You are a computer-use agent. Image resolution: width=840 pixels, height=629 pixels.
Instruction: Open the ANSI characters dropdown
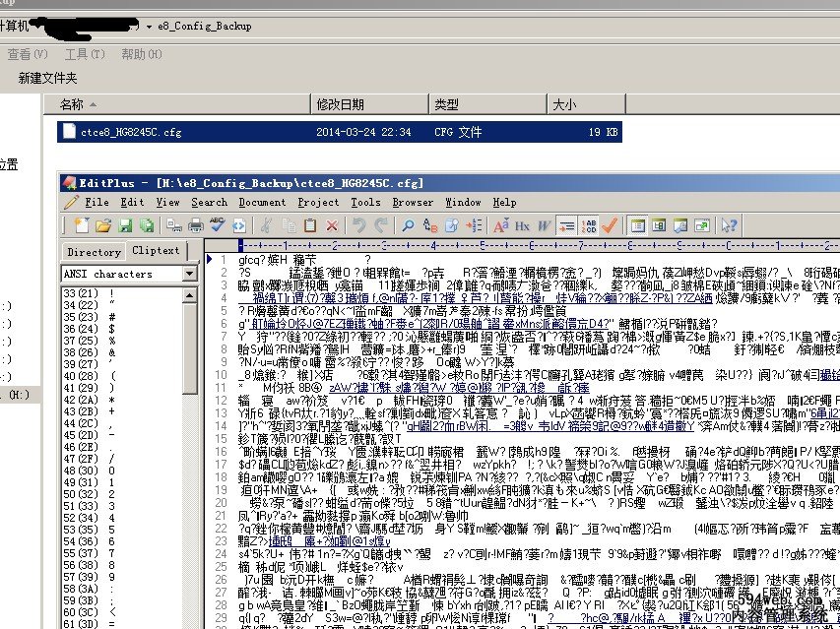point(189,274)
